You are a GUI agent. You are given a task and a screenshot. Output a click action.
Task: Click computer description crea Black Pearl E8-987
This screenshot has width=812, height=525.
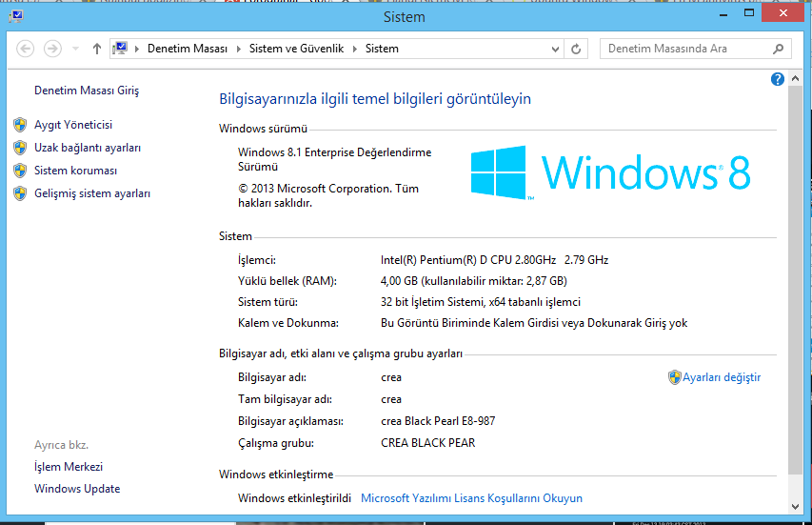click(438, 421)
